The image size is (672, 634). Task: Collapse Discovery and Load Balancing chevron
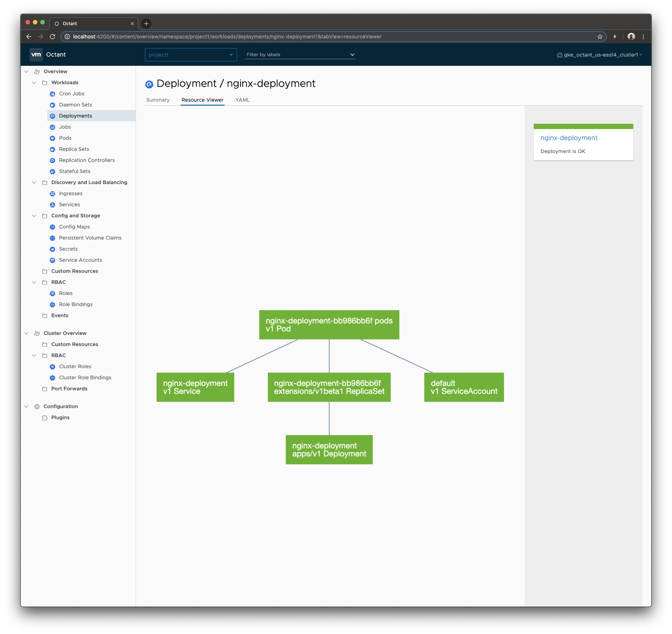(34, 183)
